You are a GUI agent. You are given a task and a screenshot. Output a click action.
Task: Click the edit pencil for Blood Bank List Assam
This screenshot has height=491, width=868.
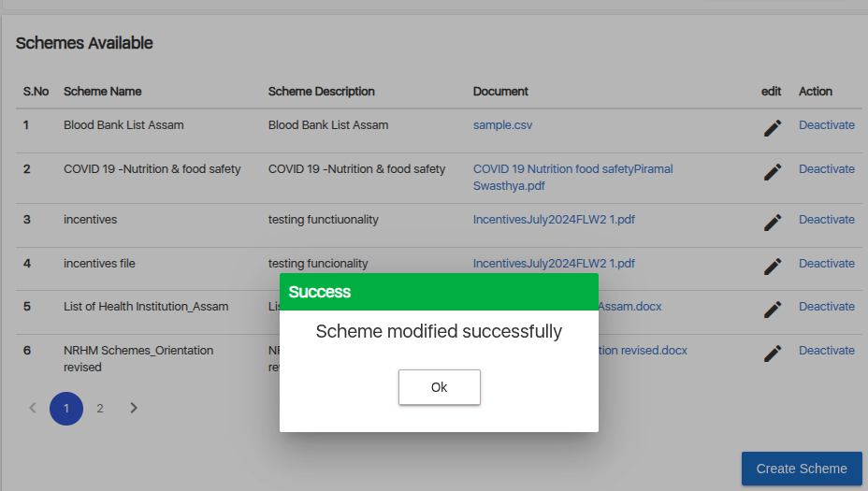772,128
